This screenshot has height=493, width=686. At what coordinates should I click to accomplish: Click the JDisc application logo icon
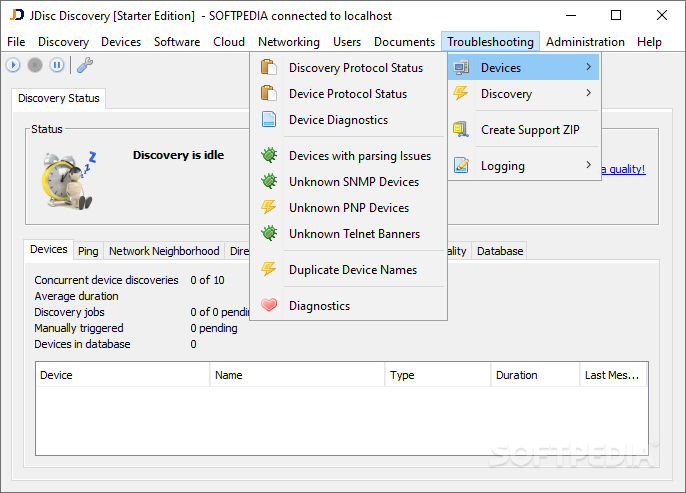tap(17, 15)
